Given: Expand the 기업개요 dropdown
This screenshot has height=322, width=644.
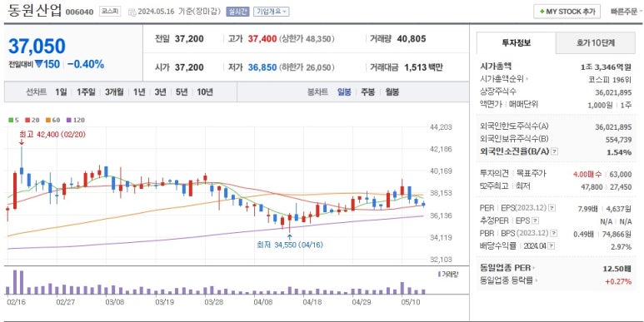Looking at the screenshot, I should point(271,12).
